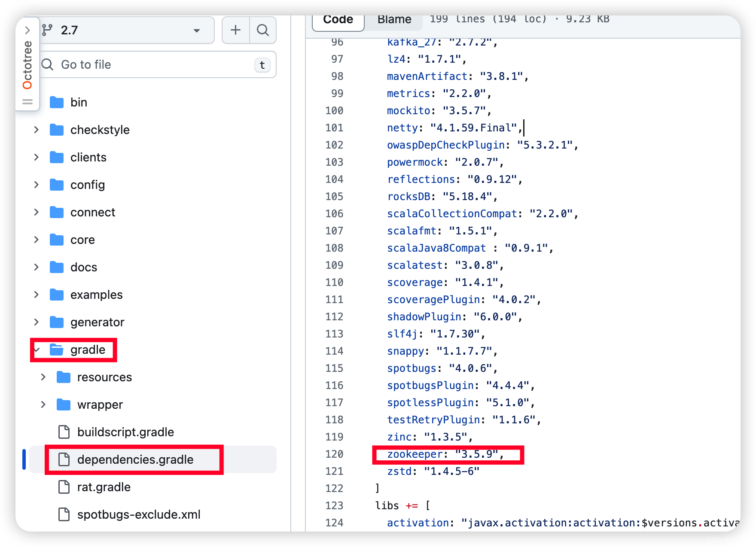Screen dimensions: 756x547
Task: Click the 'libs += [' code line
Action: pos(402,506)
